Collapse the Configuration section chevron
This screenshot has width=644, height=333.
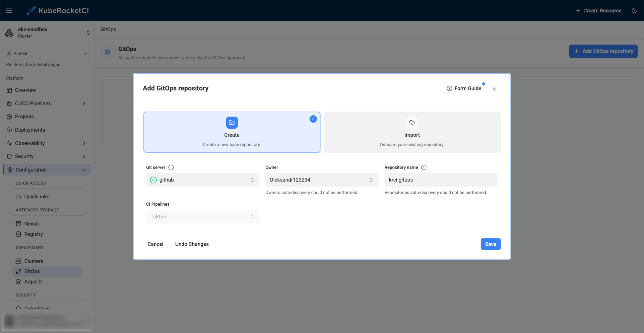click(84, 170)
